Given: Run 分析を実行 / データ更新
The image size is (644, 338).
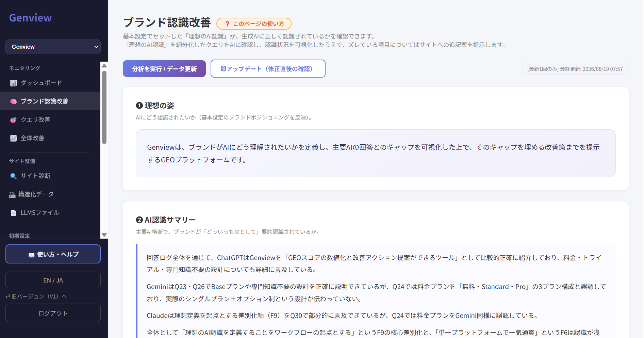Looking at the screenshot, I should (x=164, y=69).
